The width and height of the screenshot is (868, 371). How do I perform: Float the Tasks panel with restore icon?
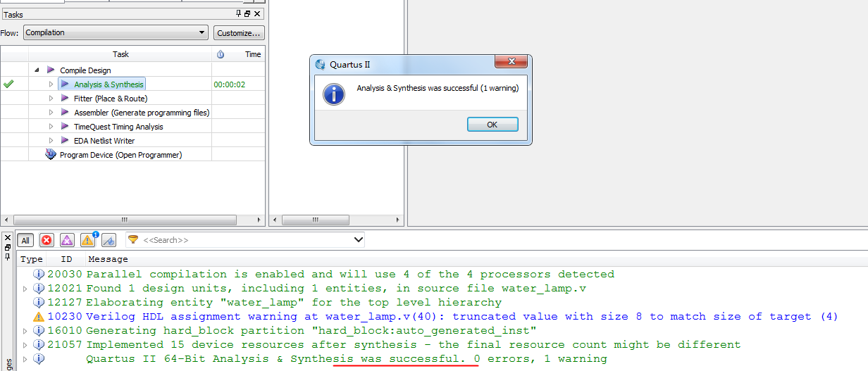247,14
